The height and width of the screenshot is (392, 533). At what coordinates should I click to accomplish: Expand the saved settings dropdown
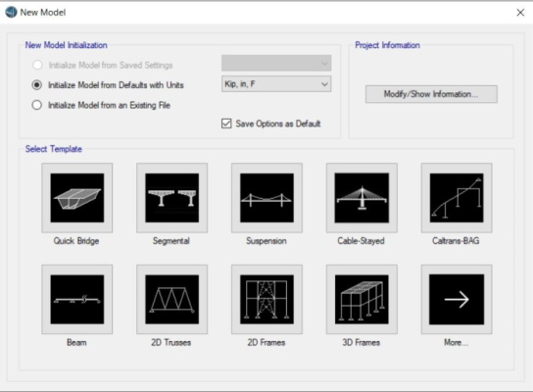coord(276,64)
